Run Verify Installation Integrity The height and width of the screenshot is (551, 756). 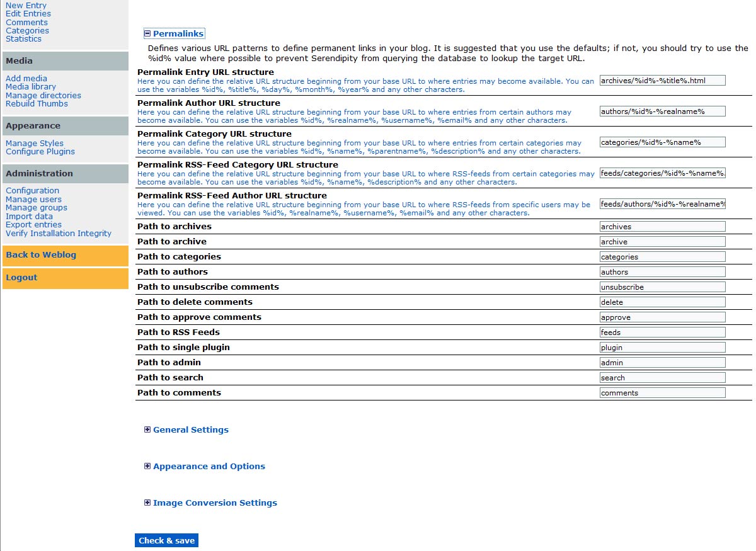[x=58, y=233]
